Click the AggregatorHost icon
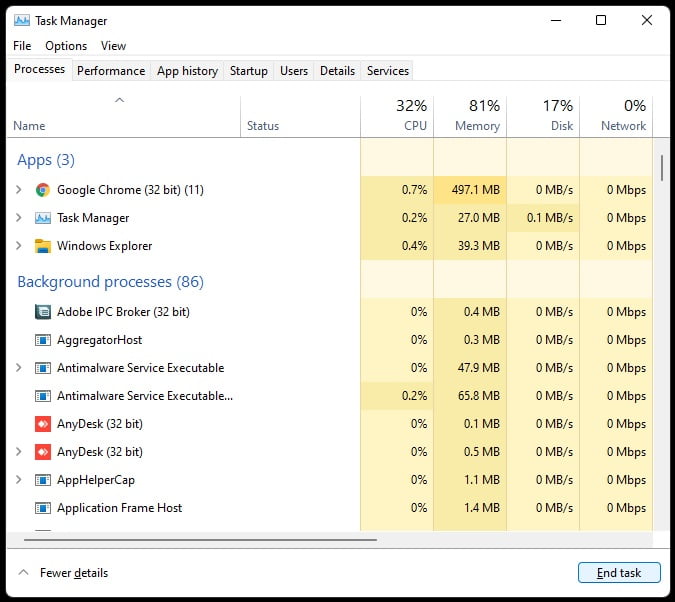This screenshot has width=675, height=602. tap(43, 340)
